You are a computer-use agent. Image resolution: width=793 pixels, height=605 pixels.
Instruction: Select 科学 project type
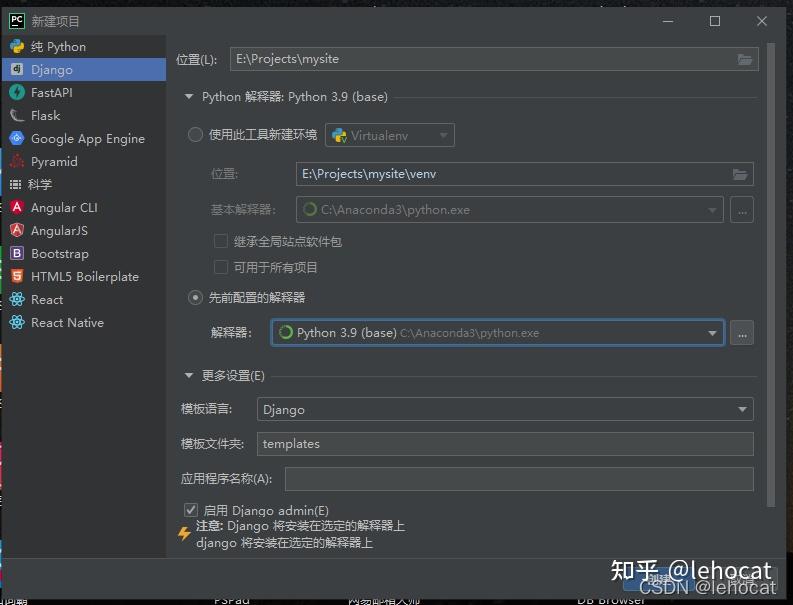[84, 184]
